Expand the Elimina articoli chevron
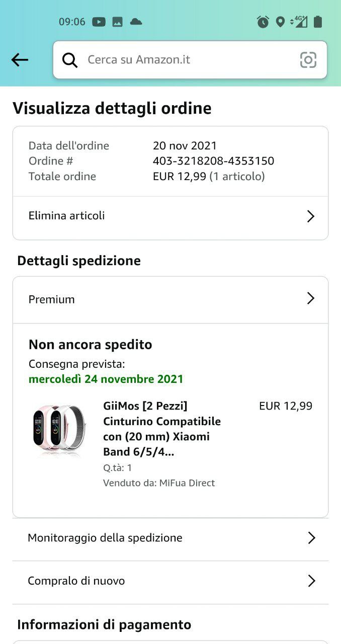Viewport: 341px width, 644px height. 311,216
